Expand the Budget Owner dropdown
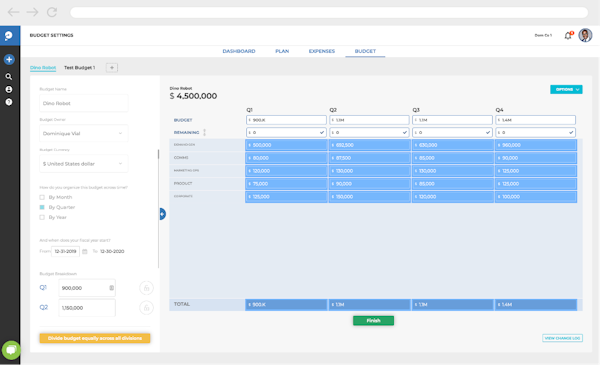The width and height of the screenshot is (600, 365). coord(83,134)
